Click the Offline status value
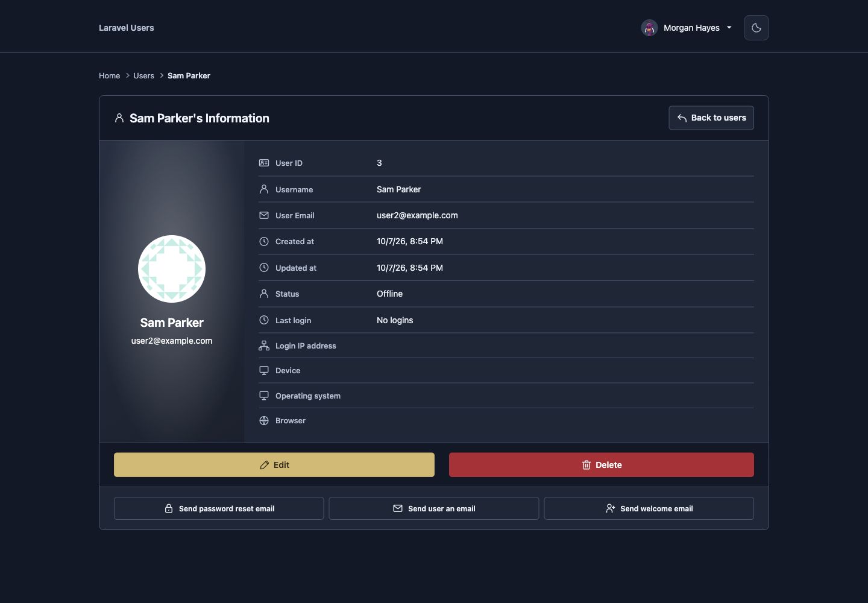Image resolution: width=868 pixels, height=603 pixels. point(390,294)
